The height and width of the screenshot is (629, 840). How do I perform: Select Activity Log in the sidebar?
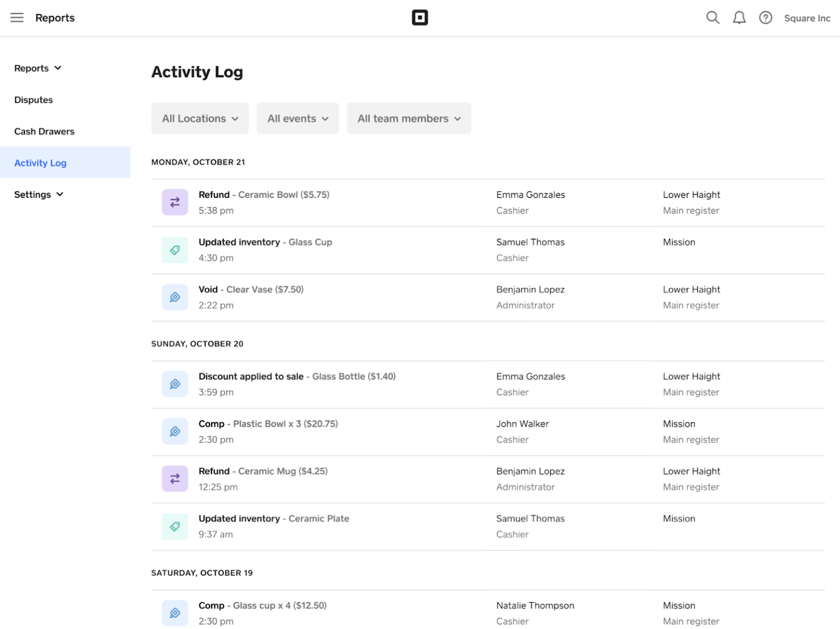click(x=40, y=163)
